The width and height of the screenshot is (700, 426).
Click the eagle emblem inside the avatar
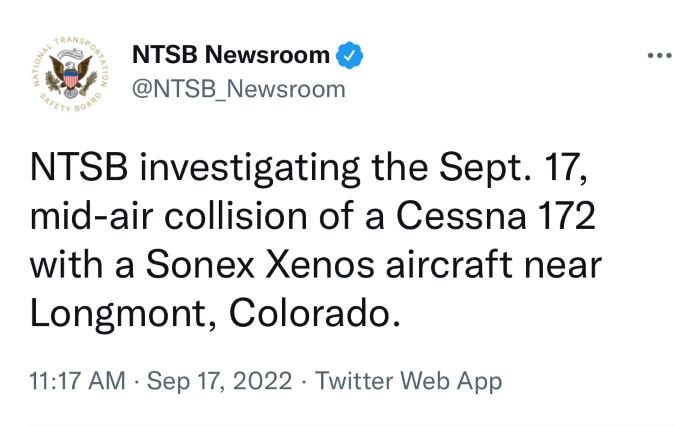tap(71, 75)
